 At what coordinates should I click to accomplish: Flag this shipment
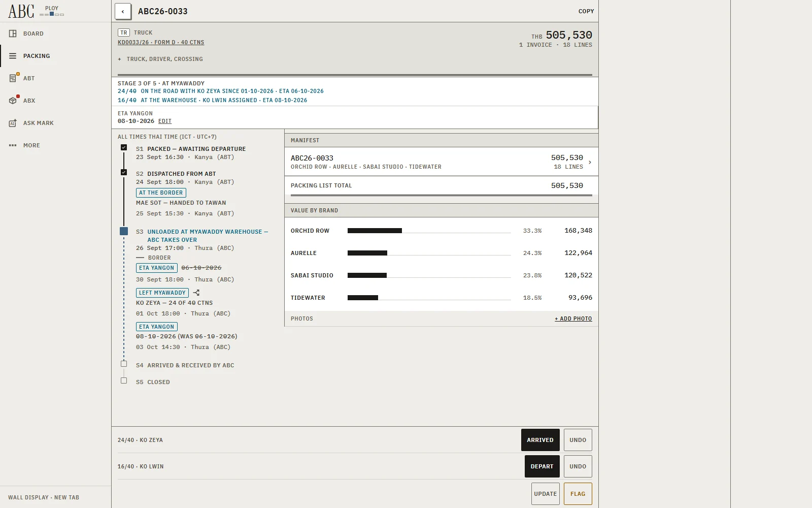click(x=578, y=494)
